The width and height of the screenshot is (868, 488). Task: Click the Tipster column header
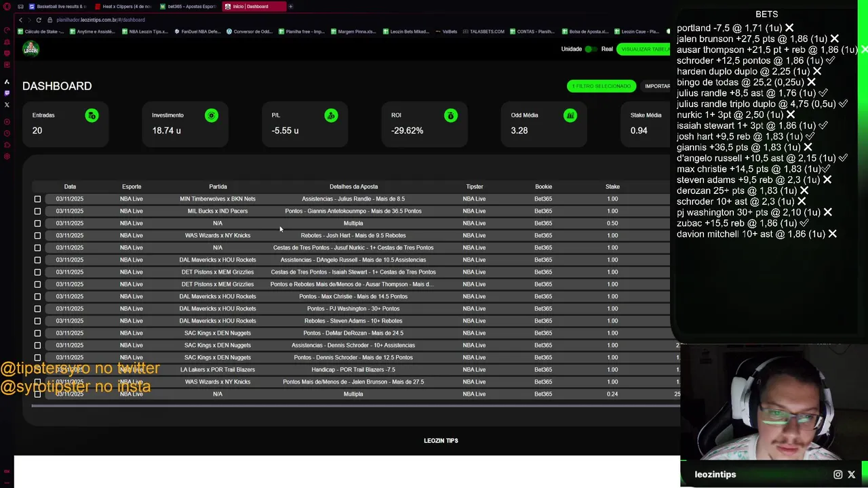pos(474,186)
